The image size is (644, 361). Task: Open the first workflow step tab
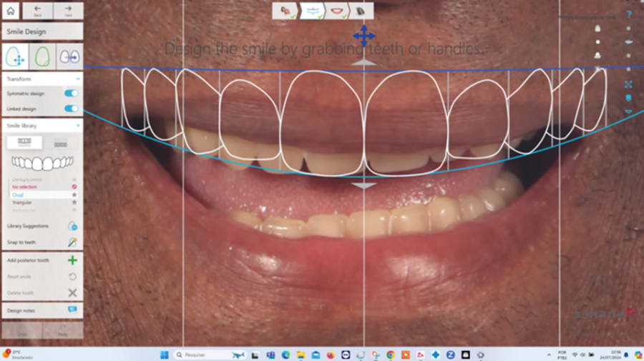(286, 11)
